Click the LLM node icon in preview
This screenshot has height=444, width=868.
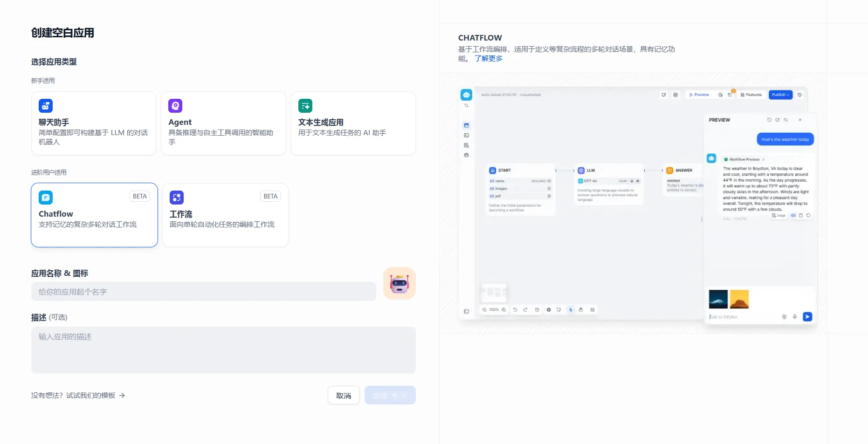point(581,171)
